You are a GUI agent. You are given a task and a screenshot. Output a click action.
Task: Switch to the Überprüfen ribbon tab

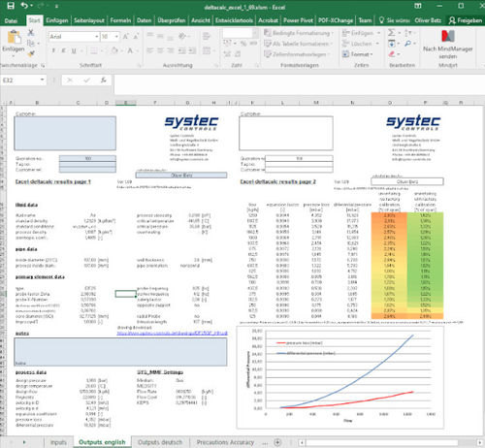172,20
